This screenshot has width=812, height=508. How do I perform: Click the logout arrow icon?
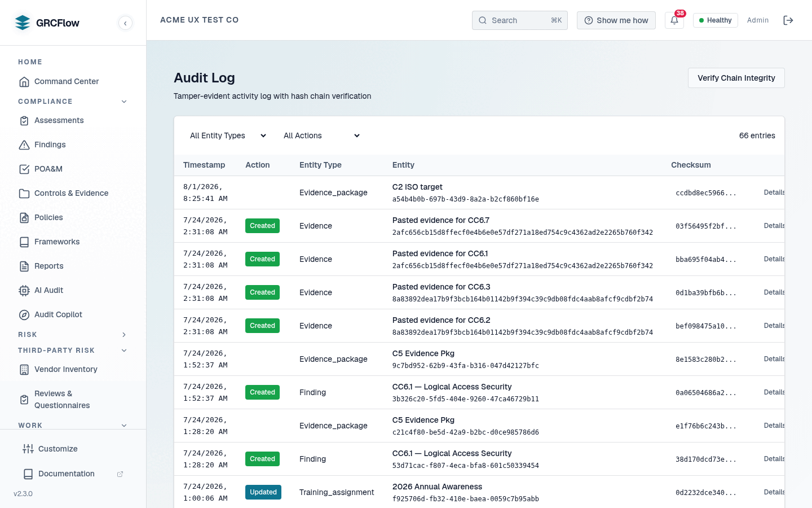pyautogui.click(x=788, y=20)
